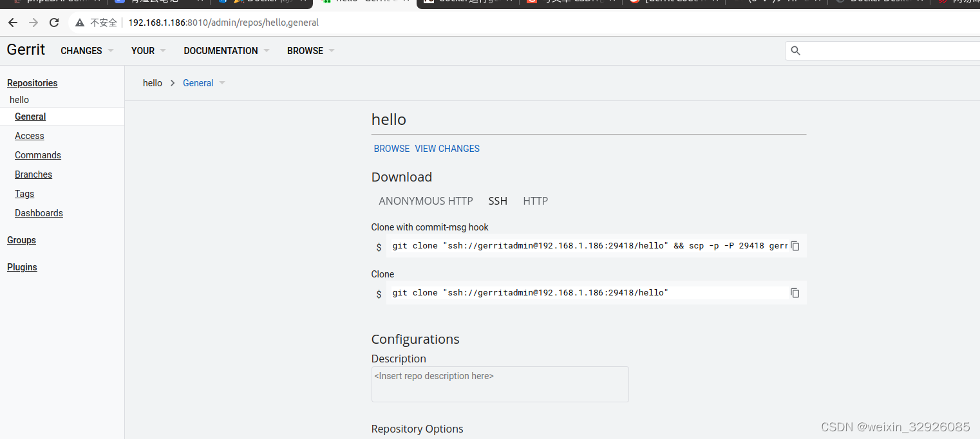Open the 不安全 security warning indicator
The image size is (980, 439).
96,22
